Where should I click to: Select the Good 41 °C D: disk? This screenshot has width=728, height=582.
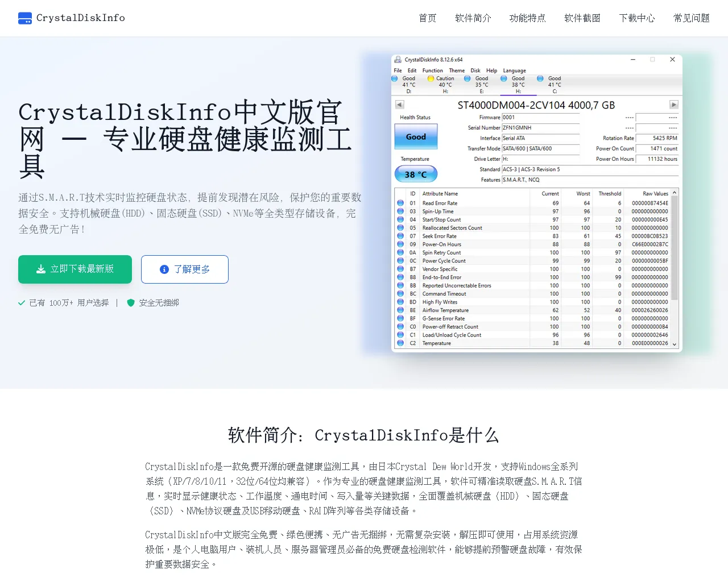pos(405,85)
